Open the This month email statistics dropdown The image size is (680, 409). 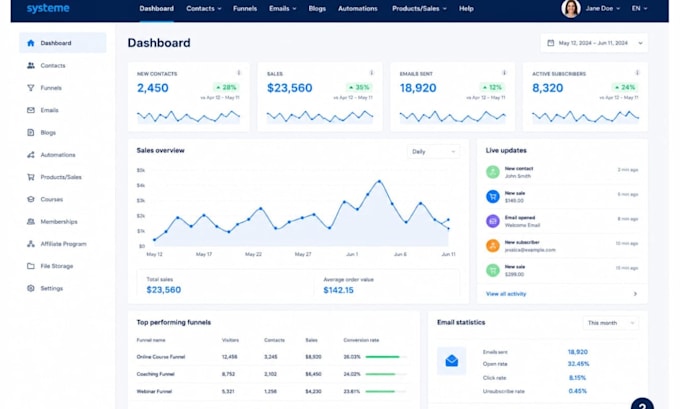coord(611,323)
